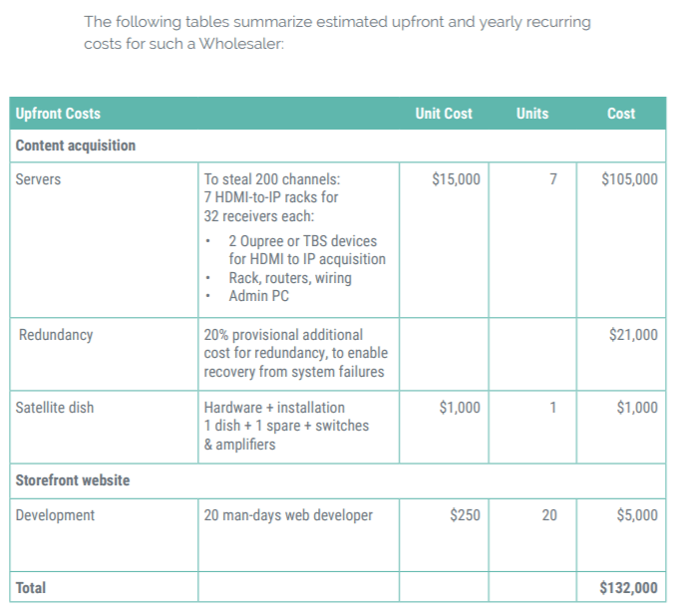The image size is (679, 616).
Task: Click the Hardware + installation description text
Action: [x=274, y=408]
